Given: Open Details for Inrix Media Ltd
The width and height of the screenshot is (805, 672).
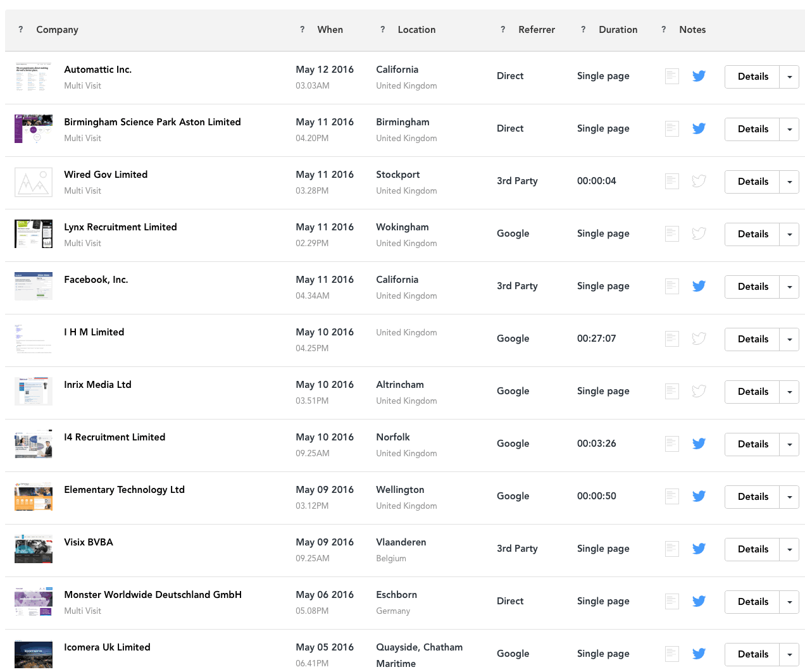Looking at the screenshot, I should [x=752, y=392].
